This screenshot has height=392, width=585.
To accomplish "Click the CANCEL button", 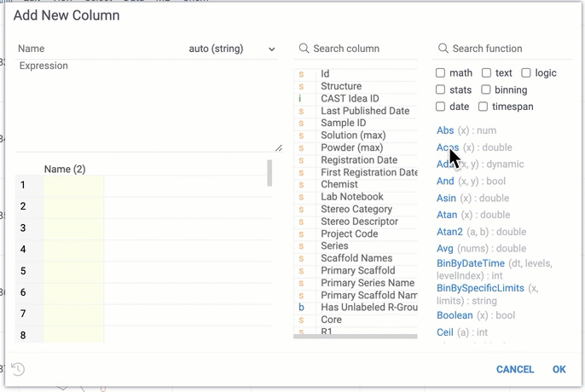I will 515,369.
